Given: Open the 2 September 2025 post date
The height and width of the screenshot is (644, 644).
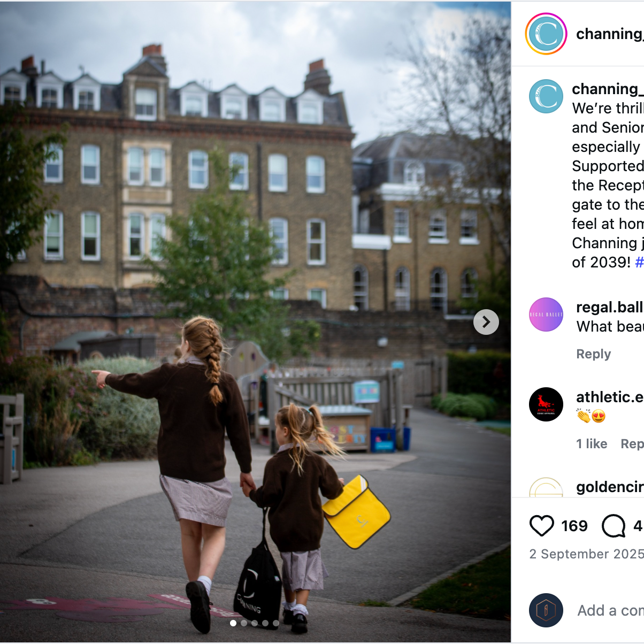Looking at the screenshot, I should [x=587, y=554].
